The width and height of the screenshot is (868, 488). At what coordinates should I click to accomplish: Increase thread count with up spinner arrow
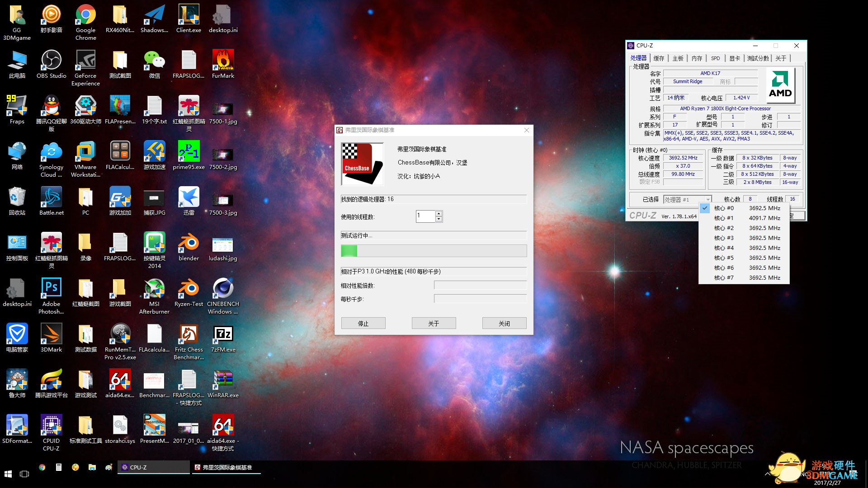pos(439,213)
